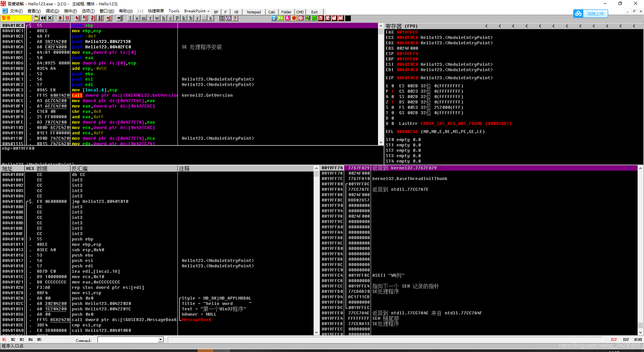Open the 调试(D) menu
The height and width of the screenshot is (352, 644).
click(52, 11)
